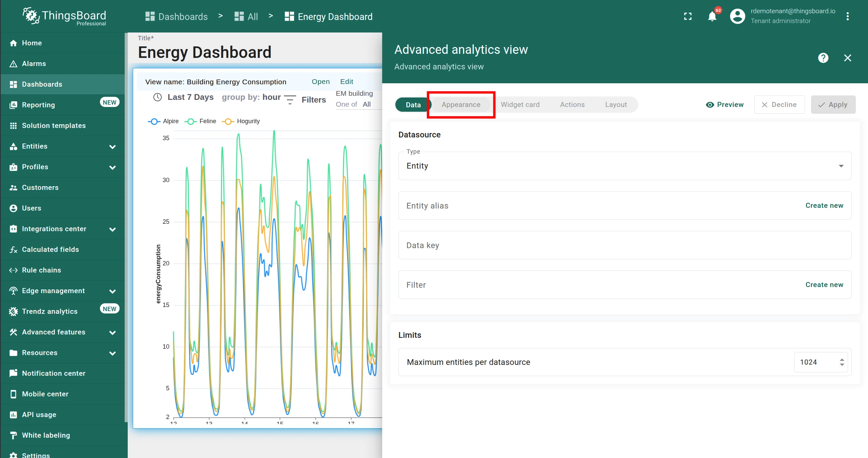Click the Filters funnel icon
This screenshot has width=868, height=458.
(x=290, y=100)
